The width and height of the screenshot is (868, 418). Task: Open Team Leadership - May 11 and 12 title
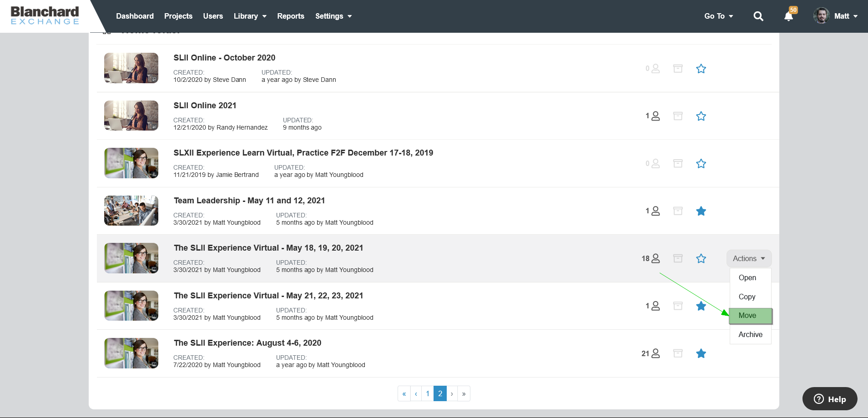(x=249, y=201)
